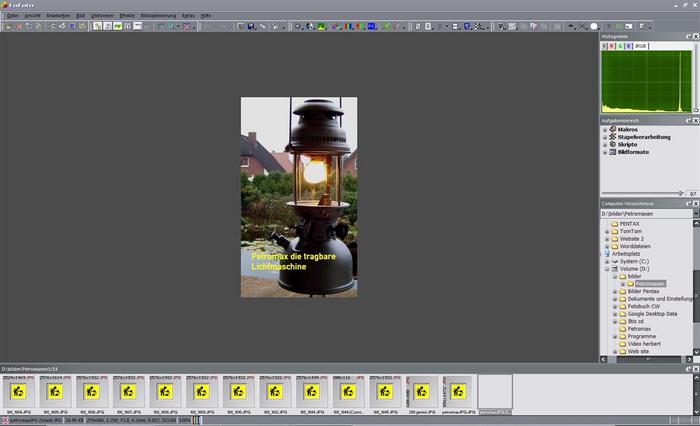Switch histogram to RGB mode

[641, 46]
